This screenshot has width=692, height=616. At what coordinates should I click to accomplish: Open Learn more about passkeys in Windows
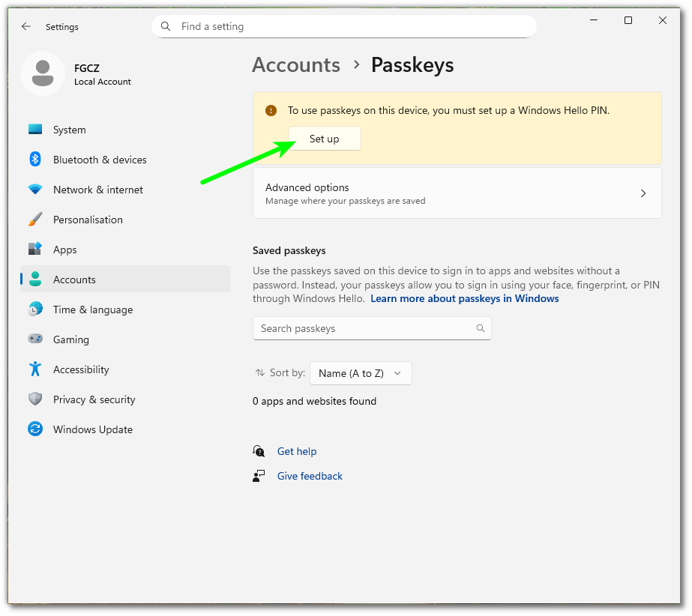click(x=465, y=299)
